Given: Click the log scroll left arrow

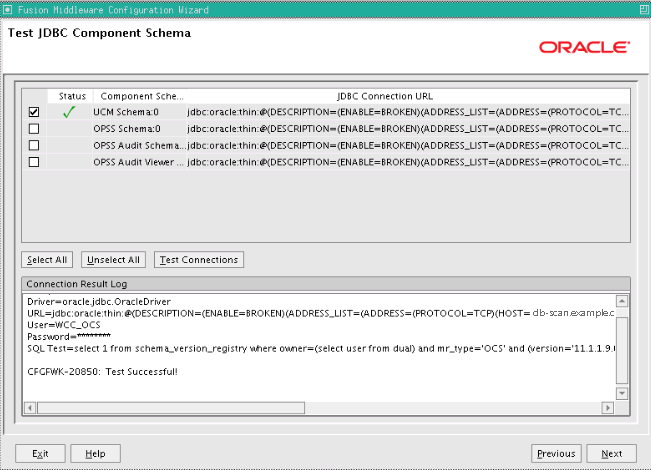Looking at the screenshot, I should pyautogui.click(x=29, y=408).
